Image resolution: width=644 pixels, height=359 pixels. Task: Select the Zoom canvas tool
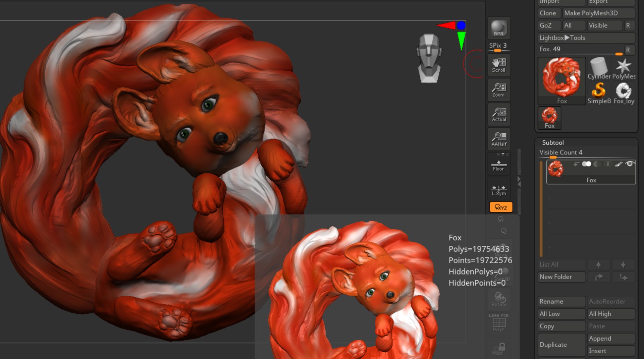coord(499,90)
